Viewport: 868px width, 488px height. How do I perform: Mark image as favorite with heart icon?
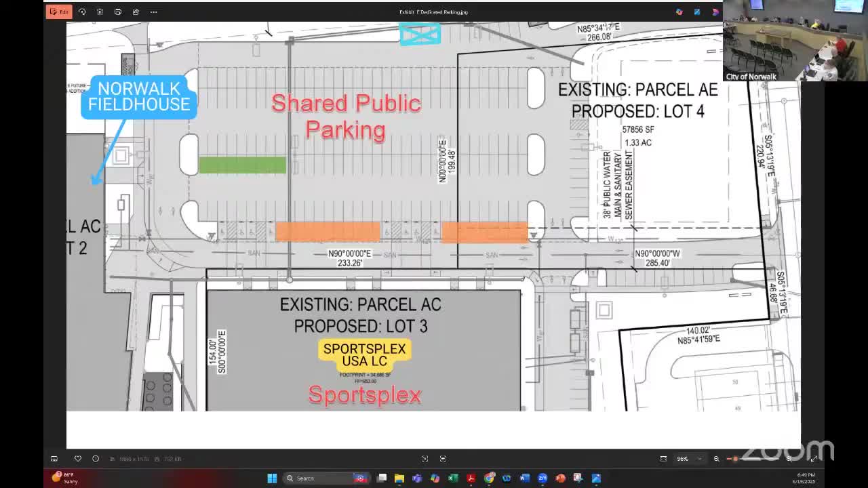78,459
